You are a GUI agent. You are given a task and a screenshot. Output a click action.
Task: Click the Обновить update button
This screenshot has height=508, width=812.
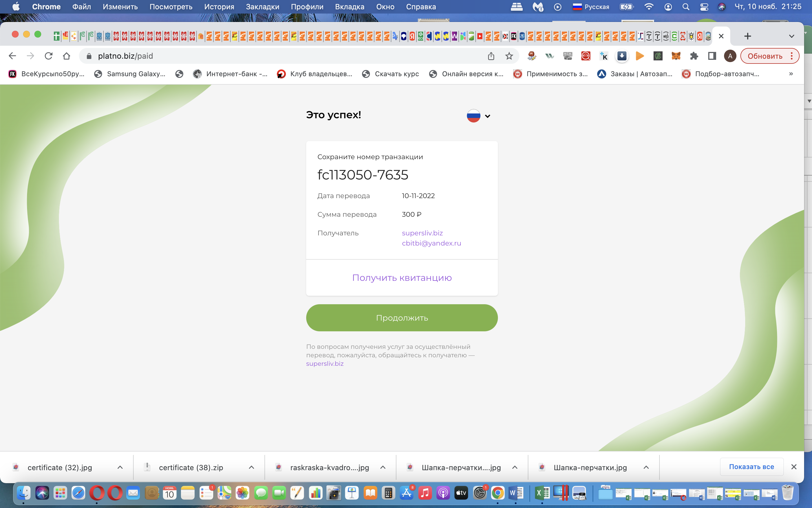click(x=765, y=56)
